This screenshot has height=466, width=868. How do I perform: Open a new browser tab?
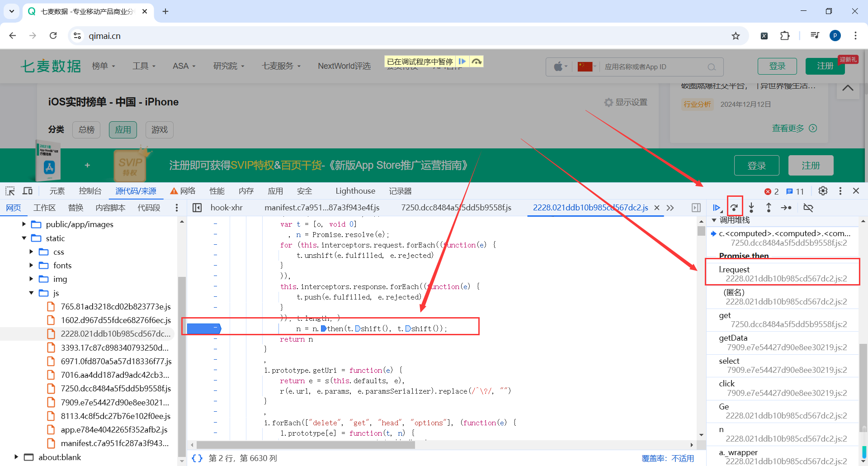coord(165,11)
